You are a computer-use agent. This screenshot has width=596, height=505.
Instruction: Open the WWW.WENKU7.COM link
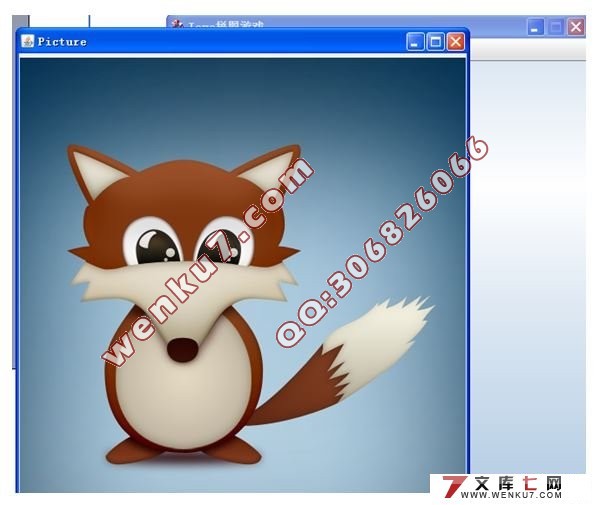tap(511, 495)
